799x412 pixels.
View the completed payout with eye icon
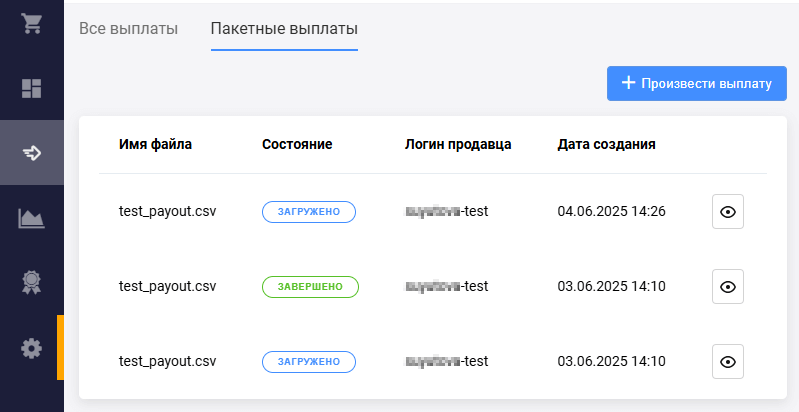click(x=727, y=287)
